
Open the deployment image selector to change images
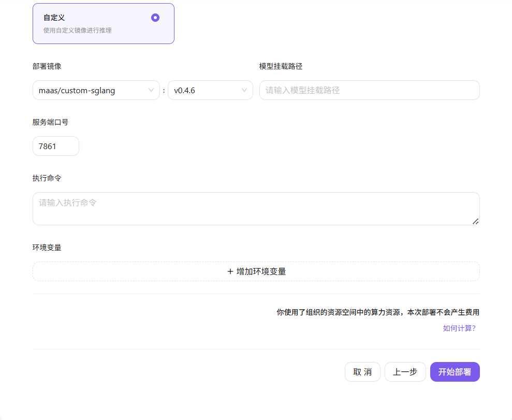pos(96,90)
